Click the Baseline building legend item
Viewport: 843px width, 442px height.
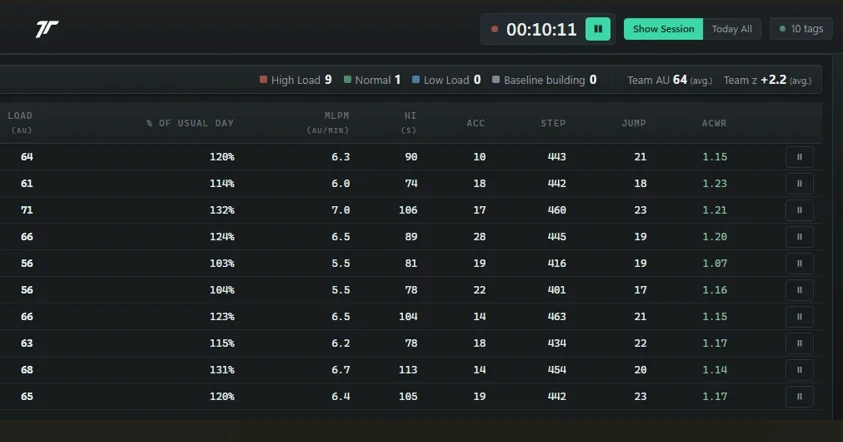(x=544, y=80)
